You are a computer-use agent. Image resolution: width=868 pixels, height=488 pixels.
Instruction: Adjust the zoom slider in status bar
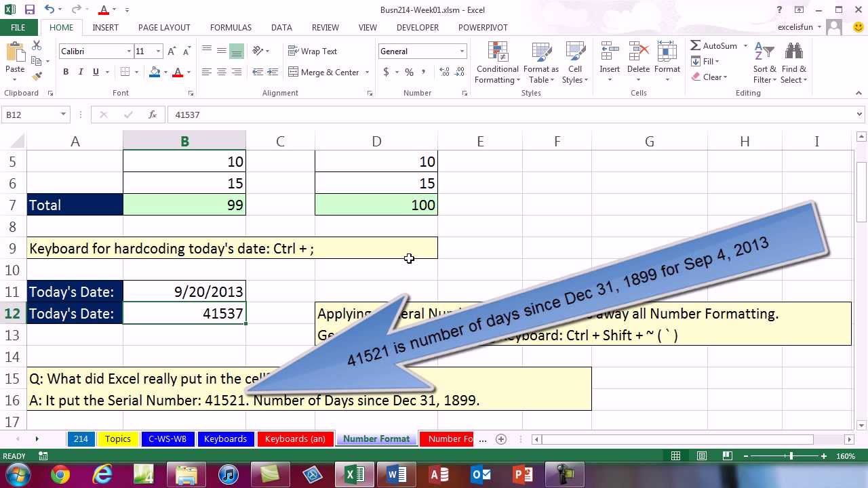pos(791,456)
